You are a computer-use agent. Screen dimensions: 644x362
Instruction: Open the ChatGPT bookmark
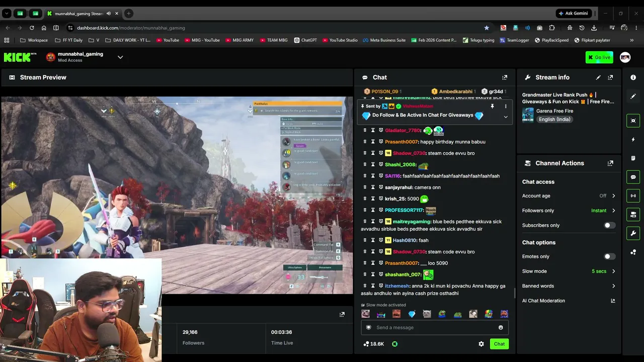click(305, 40)
